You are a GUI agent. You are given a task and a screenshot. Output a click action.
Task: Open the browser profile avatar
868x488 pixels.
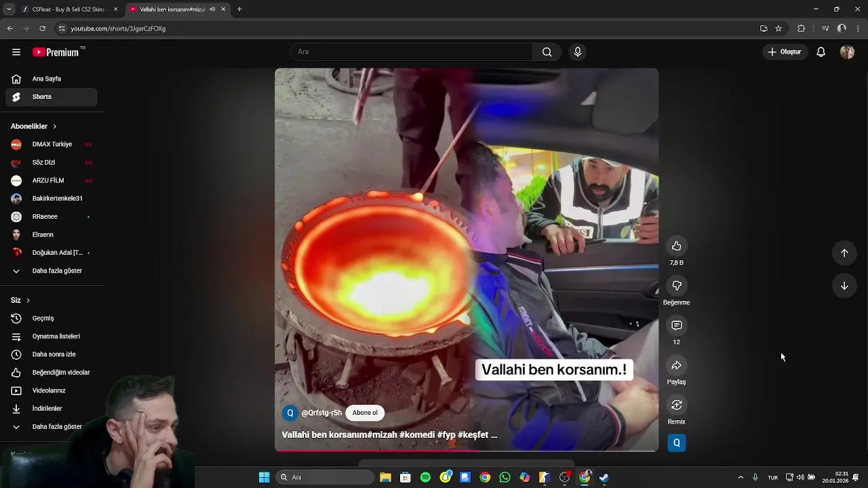pos(842,28)
